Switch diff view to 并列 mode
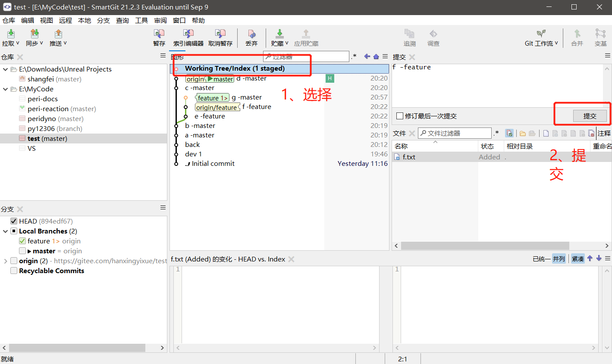Screen dimensions: 612x364 [559, 258]
